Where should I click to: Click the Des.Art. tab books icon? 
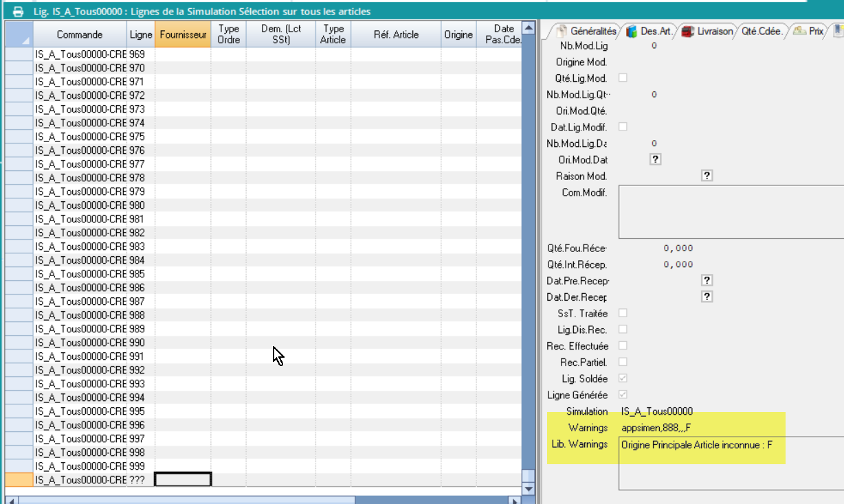631,32
